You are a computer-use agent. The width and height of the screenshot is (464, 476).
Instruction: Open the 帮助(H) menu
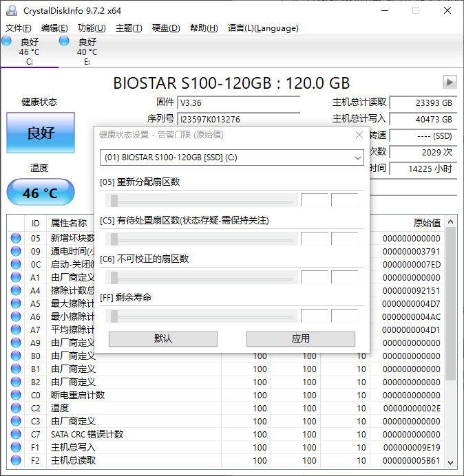point(204,28)
